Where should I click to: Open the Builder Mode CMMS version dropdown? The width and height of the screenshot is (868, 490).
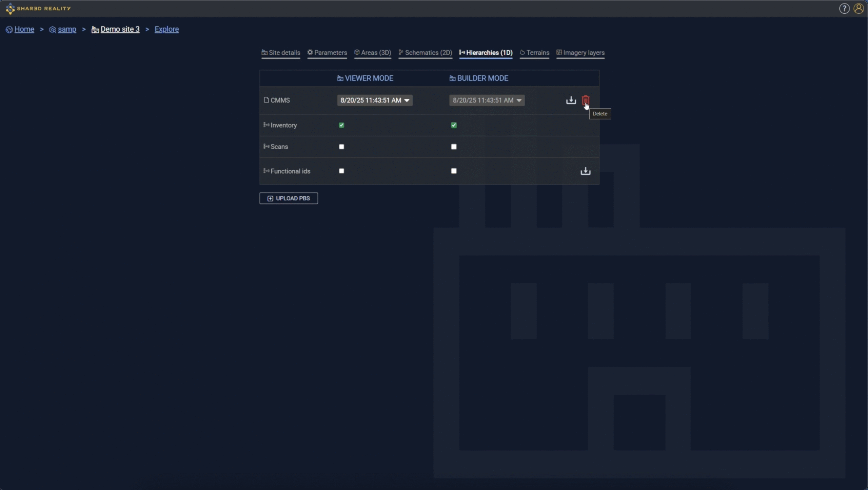(487, 100)
